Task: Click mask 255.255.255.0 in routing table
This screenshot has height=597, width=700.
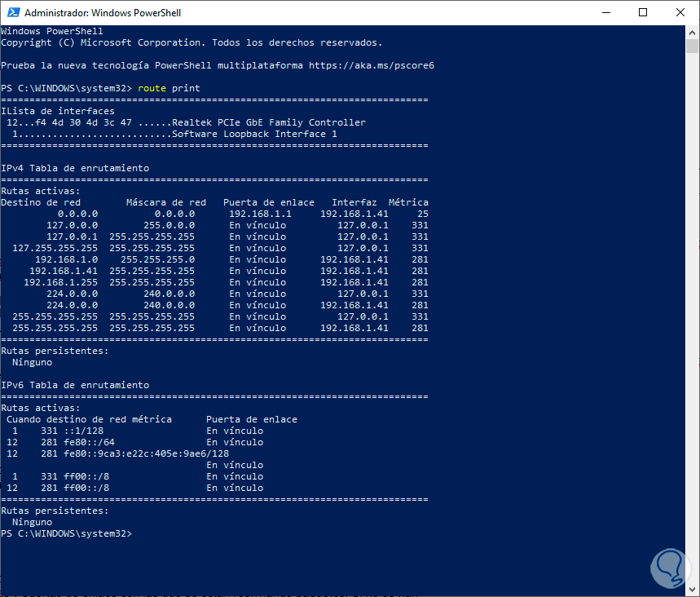Action: [x=157, y=259]
